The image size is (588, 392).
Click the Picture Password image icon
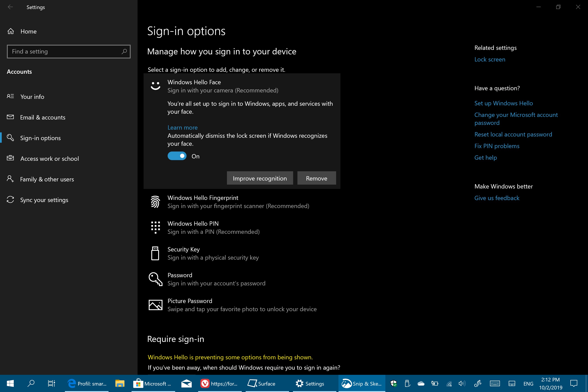tap(155, 305)
